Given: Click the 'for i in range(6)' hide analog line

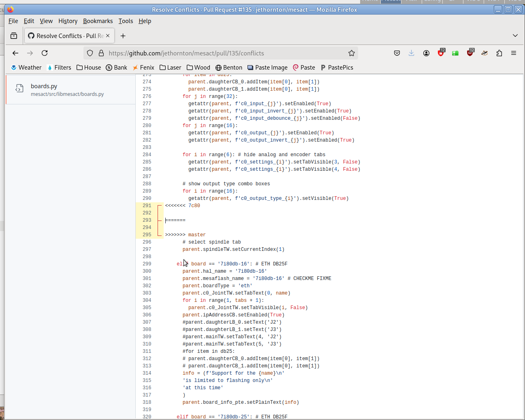Looking at the screenshot, I should [254, 155].
